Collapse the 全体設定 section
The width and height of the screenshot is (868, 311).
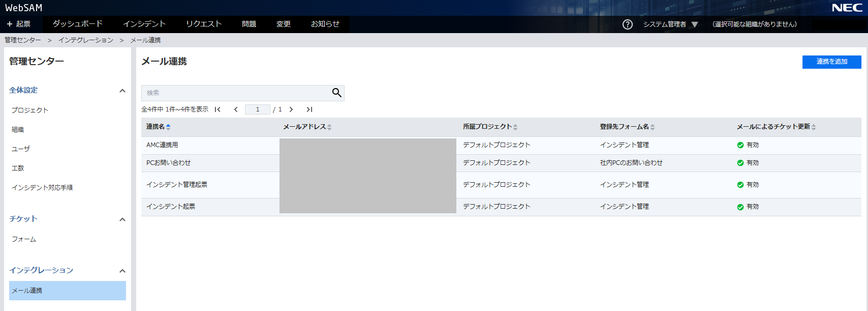(122, 91)
